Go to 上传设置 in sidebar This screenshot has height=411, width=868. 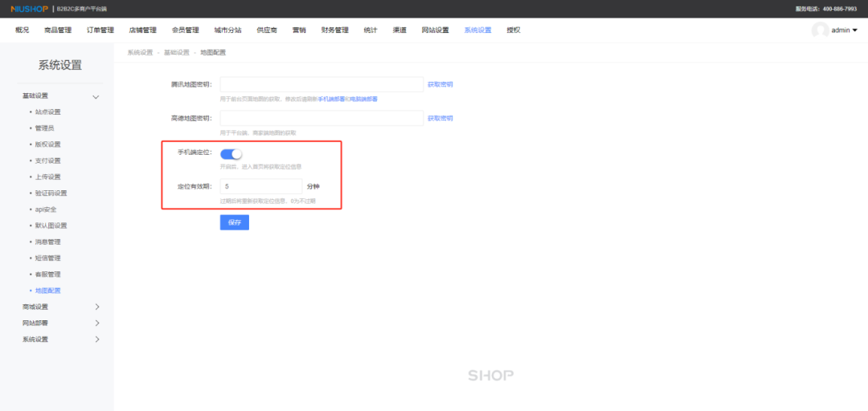pyautogui.click(x=47, y=177)
